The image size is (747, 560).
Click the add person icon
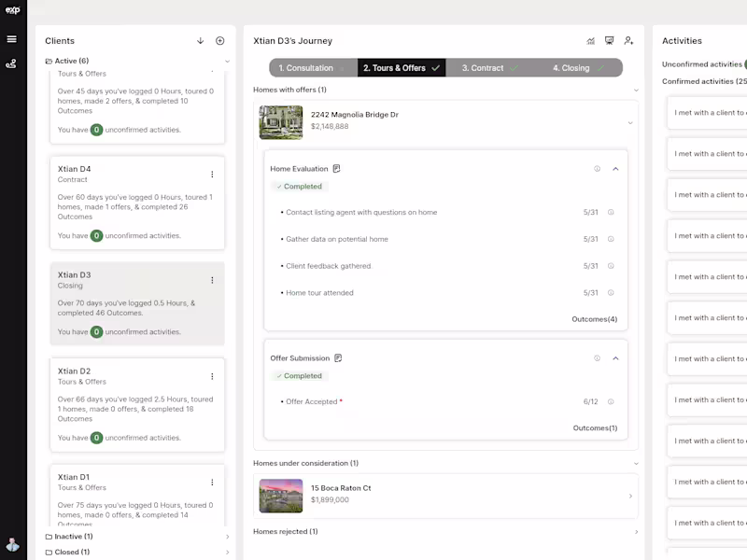(628, 41)
